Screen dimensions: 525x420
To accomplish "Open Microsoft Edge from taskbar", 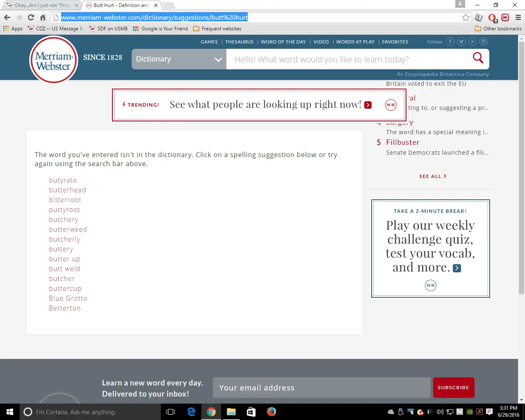I will point(191,412).
